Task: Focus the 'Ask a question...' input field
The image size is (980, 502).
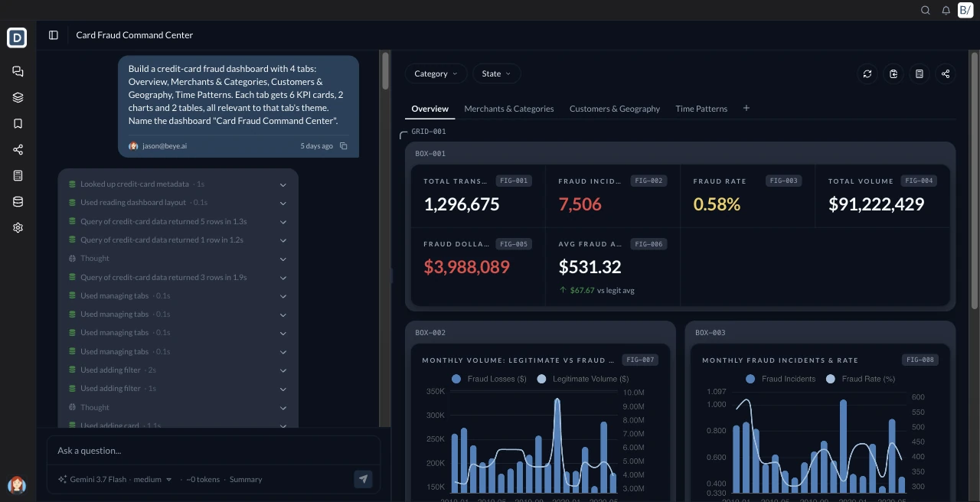Action: pyautogui.click(x=214, y=451)
